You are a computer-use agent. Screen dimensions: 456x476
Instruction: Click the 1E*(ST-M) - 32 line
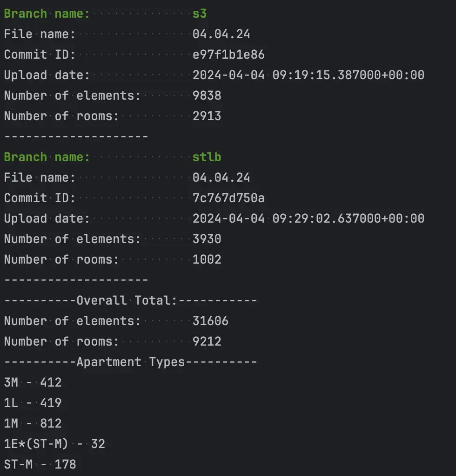click(x=54, y=444)
